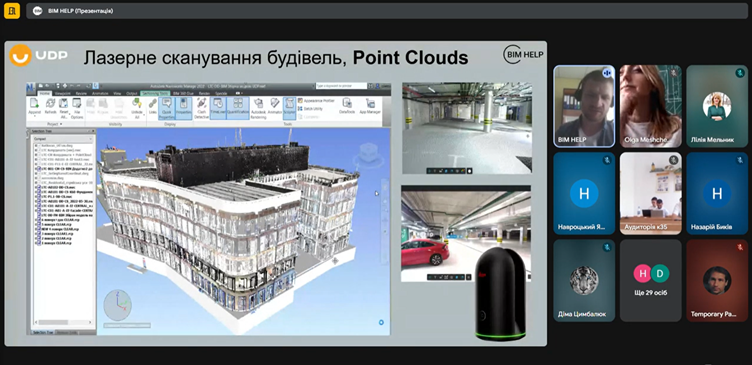Click the BIM HELP (Презентація) title bar
This screenshot has height=365, width=752.
pos(387,11)
